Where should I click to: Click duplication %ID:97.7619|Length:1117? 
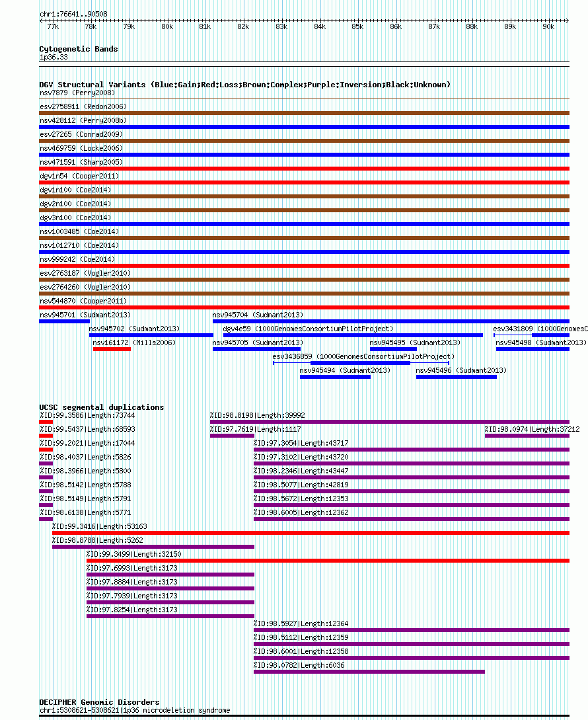pyautogui.click(x=256, y=429)
